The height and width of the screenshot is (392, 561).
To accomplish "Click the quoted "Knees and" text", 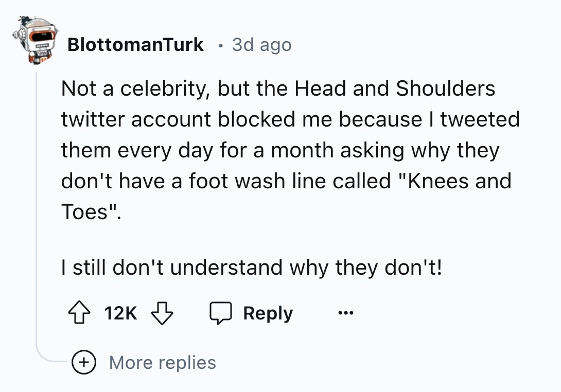I will pyautogui.click(x=452, y=181).
